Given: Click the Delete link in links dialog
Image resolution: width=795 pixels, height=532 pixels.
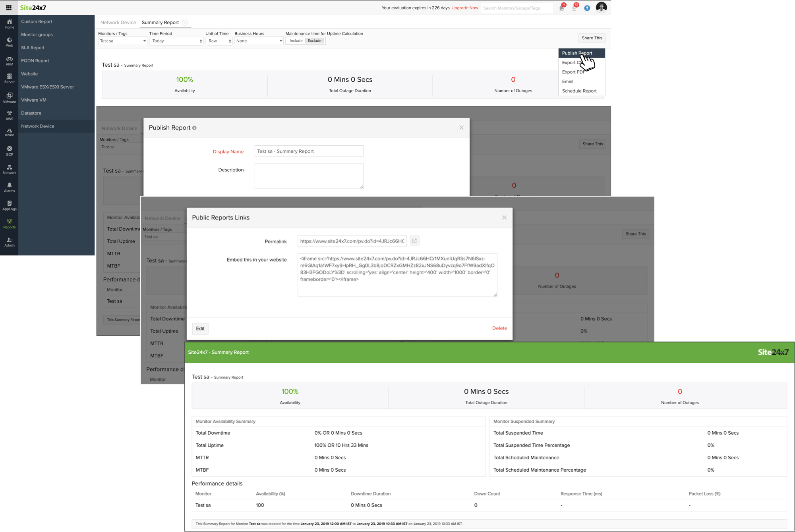Looking at the screenshot, I should [499, 328].
